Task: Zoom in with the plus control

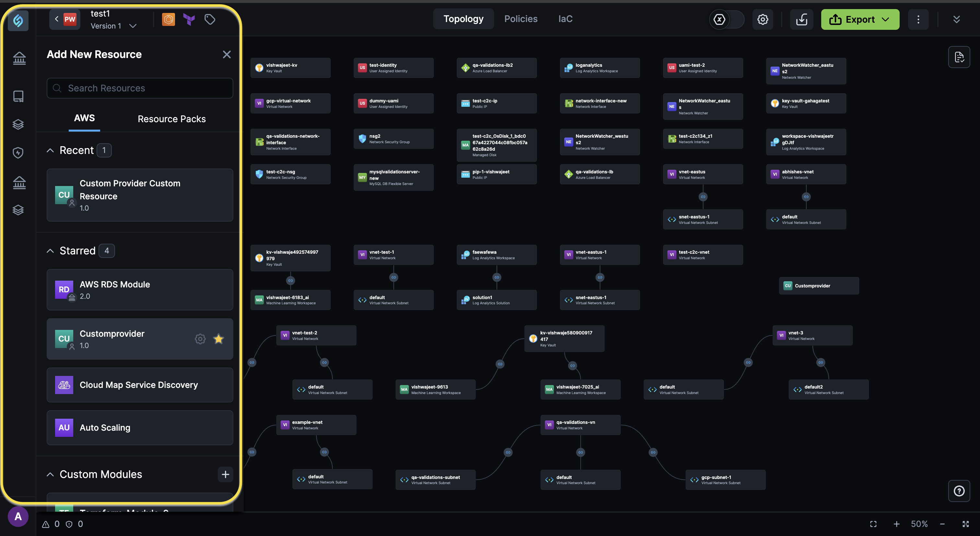Action: click(896, 524)
